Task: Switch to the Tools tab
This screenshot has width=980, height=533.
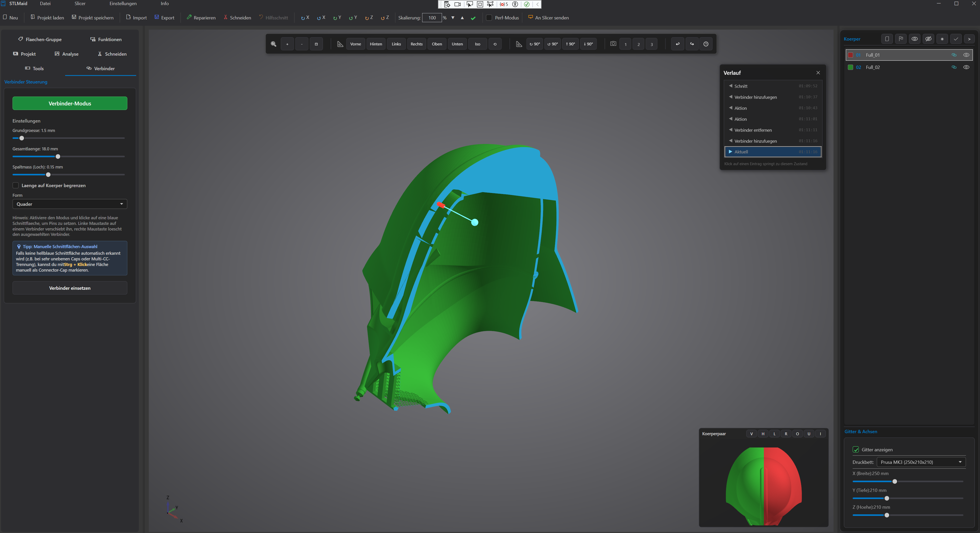Action: tap(35, 68)
